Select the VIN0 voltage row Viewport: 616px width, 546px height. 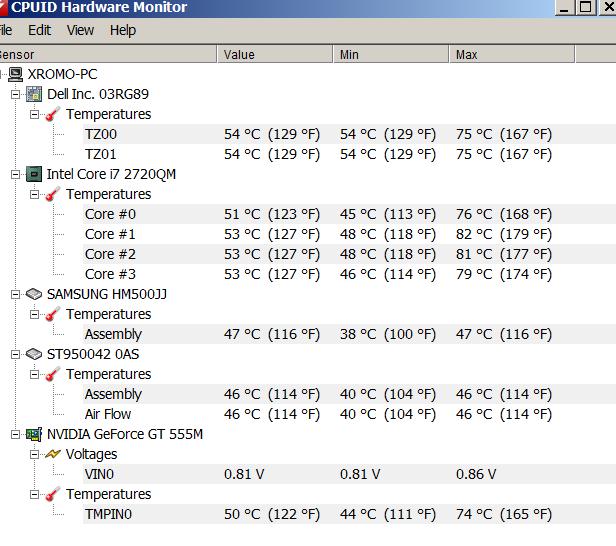(349, 474)
